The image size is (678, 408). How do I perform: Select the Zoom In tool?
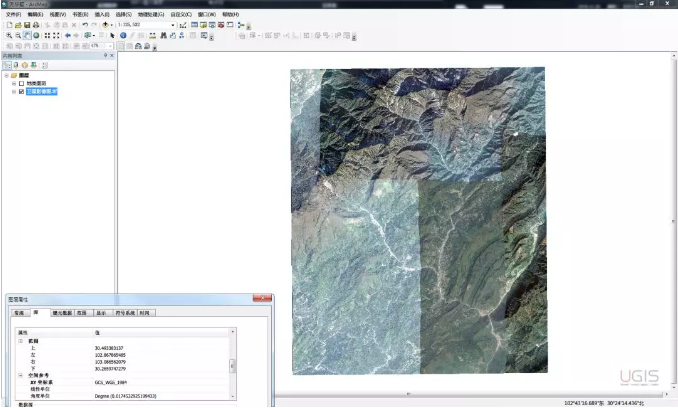pyautogui.click(x=9, y=35)
